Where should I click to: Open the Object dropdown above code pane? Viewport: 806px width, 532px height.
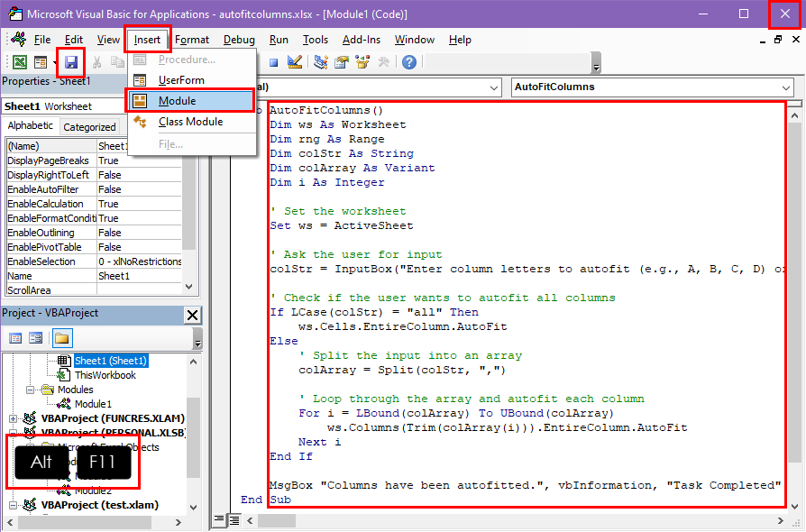(x=494, y=87)
